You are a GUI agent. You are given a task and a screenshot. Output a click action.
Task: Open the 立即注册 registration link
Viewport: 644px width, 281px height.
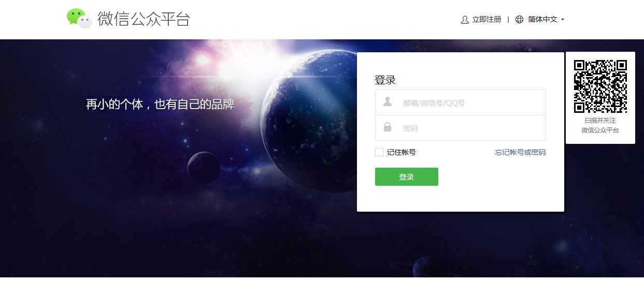(x=486, y=20)
